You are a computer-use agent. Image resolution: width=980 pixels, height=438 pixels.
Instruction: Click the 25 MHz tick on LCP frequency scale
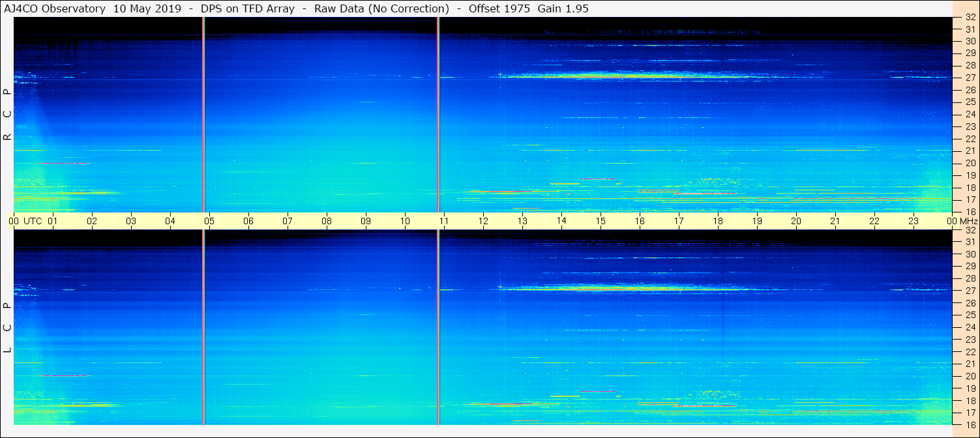pyautogui.click(x=970, y=315)
